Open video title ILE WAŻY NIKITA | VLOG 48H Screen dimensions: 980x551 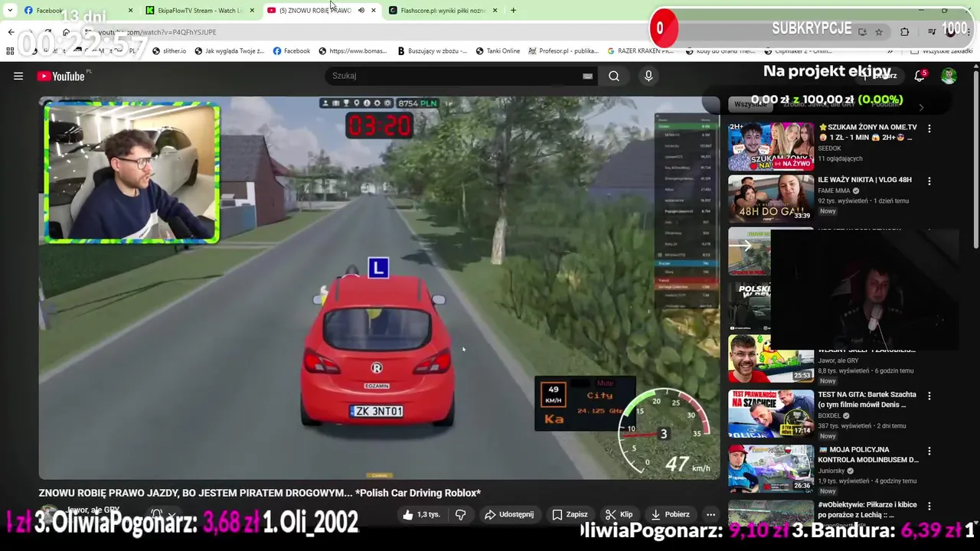click(x=864, y=180)
